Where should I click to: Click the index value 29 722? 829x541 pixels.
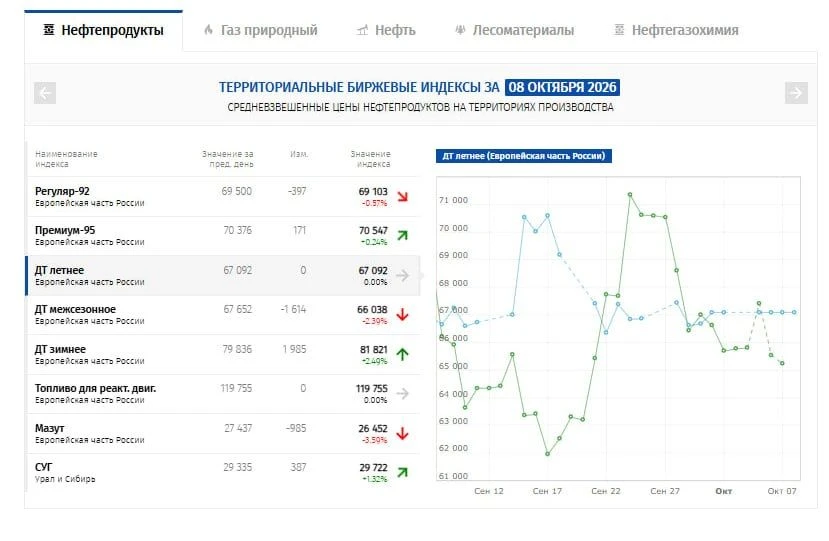pos(373,467)
